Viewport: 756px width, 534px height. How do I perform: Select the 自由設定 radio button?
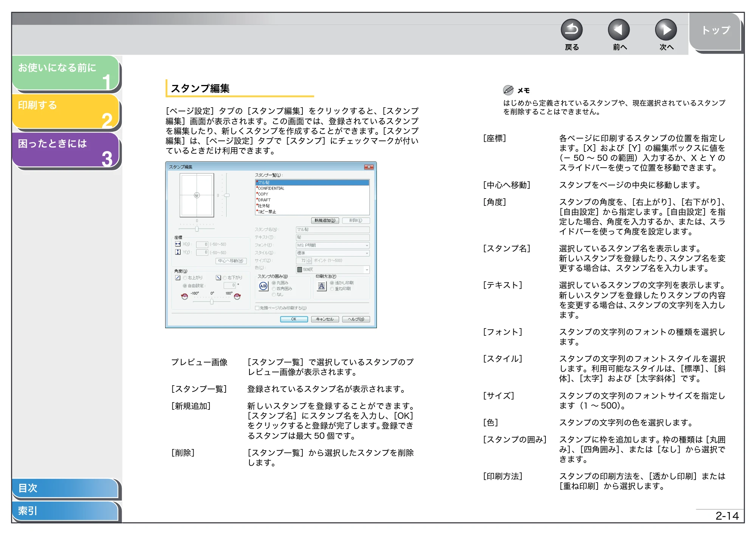185,286
